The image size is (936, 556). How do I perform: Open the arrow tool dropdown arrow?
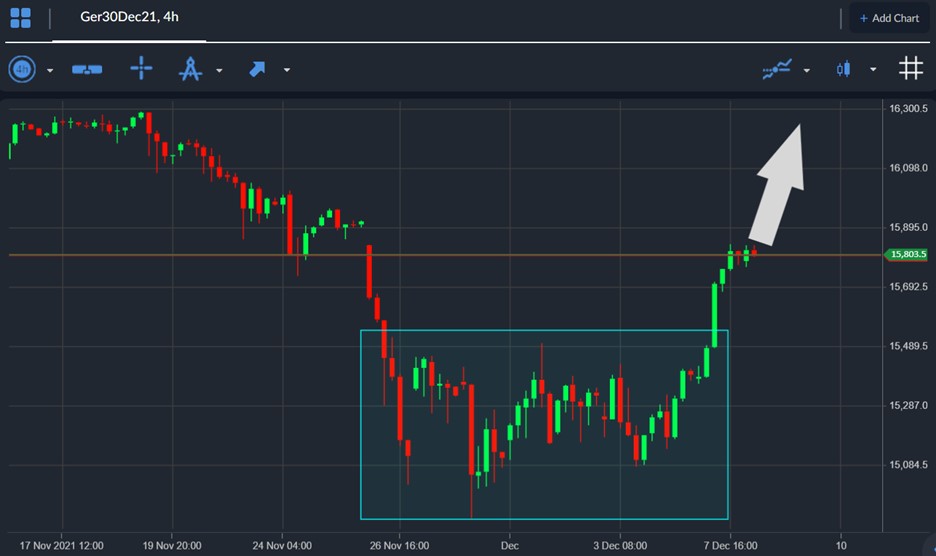tap(287, 70)
